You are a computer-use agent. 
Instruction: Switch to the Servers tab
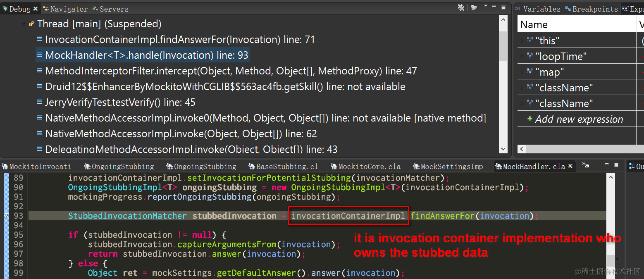[110, 9]
